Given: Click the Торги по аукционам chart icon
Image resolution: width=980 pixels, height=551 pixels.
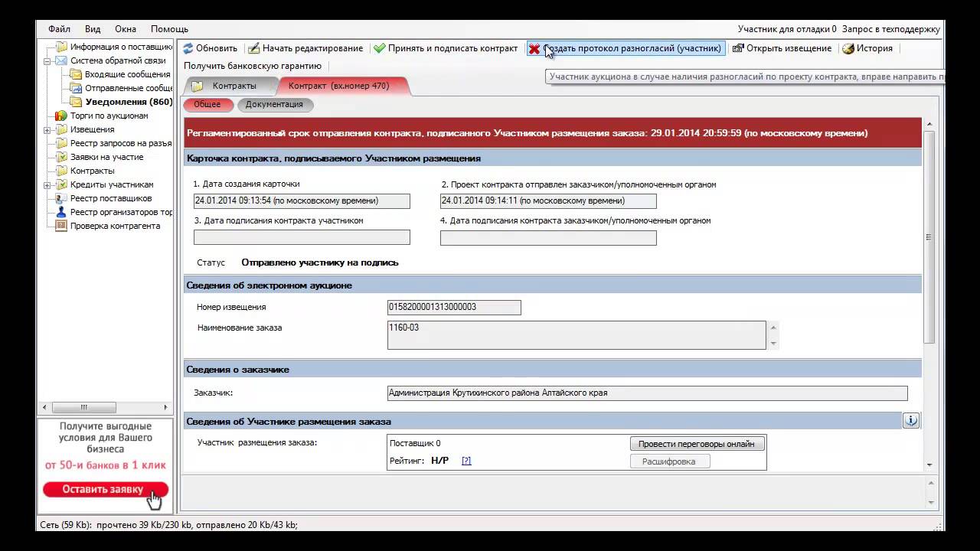Looking at the screenshot, I should (x=61, y=116).
